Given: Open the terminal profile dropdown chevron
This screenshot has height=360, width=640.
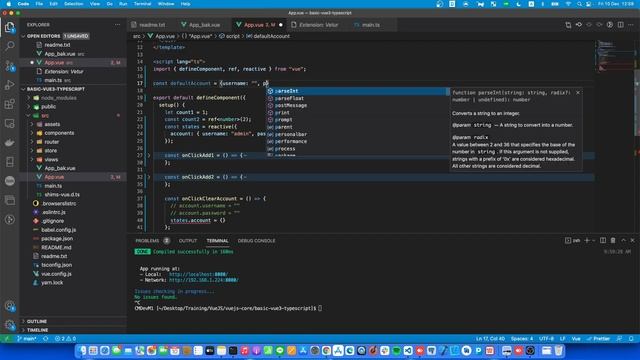Looking at the screenshot, I should 593,240.
